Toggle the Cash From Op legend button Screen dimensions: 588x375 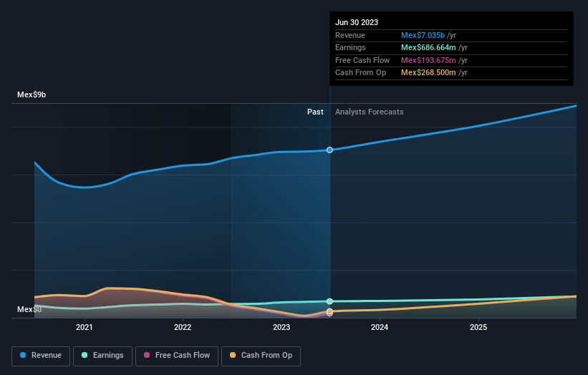click(261, 356)
